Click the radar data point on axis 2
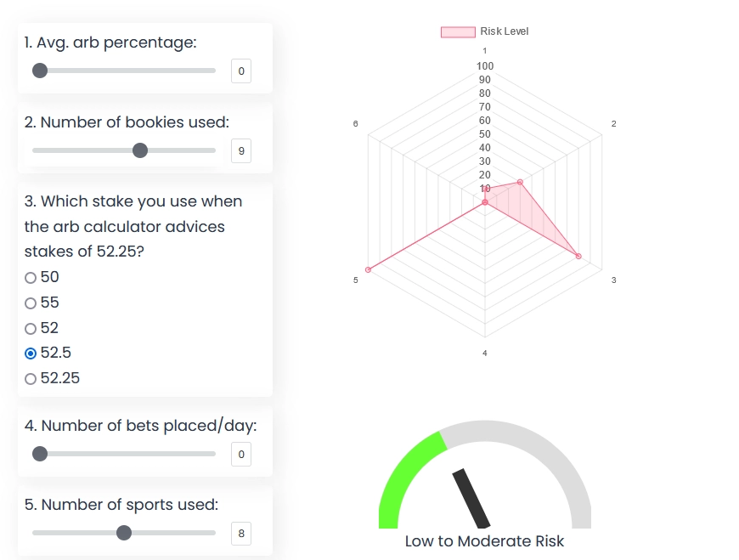739x560 pixels. coord(520,182)
